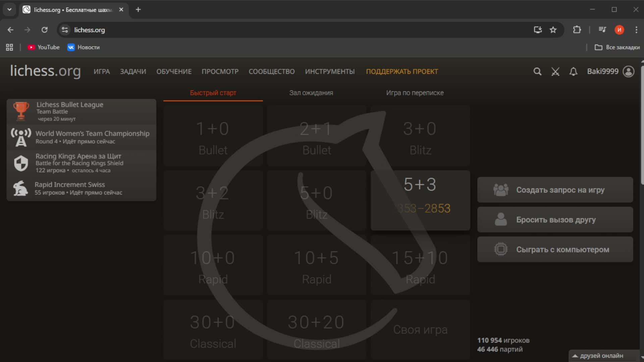
Task: Click the Rapid Increment Swiss rabbit icon
Action: tap(21, 188)
